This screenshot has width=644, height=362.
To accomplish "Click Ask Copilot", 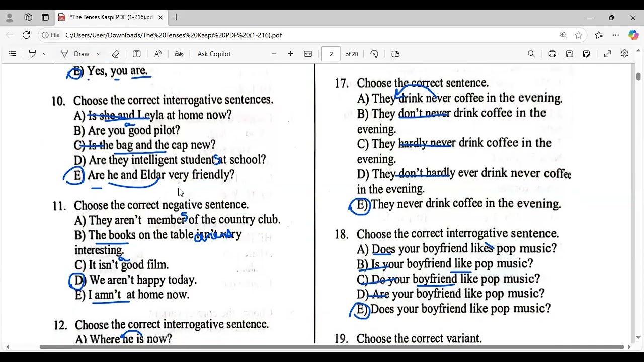I will pos(214,54).
